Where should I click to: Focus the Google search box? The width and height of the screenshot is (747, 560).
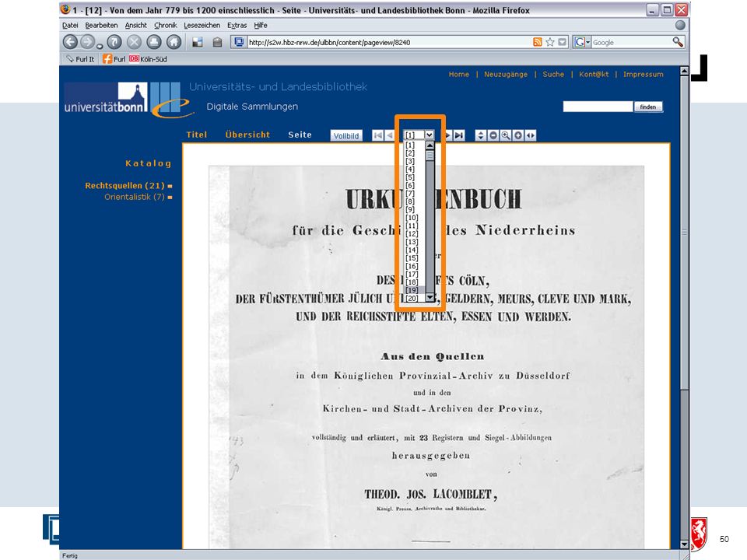tap(631, 42)
